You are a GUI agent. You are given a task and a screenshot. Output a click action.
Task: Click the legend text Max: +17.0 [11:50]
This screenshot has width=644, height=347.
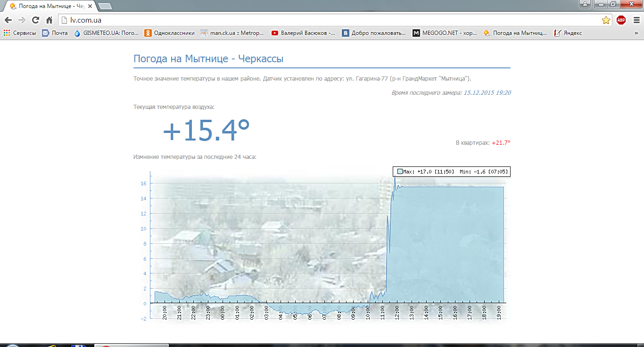429,172
